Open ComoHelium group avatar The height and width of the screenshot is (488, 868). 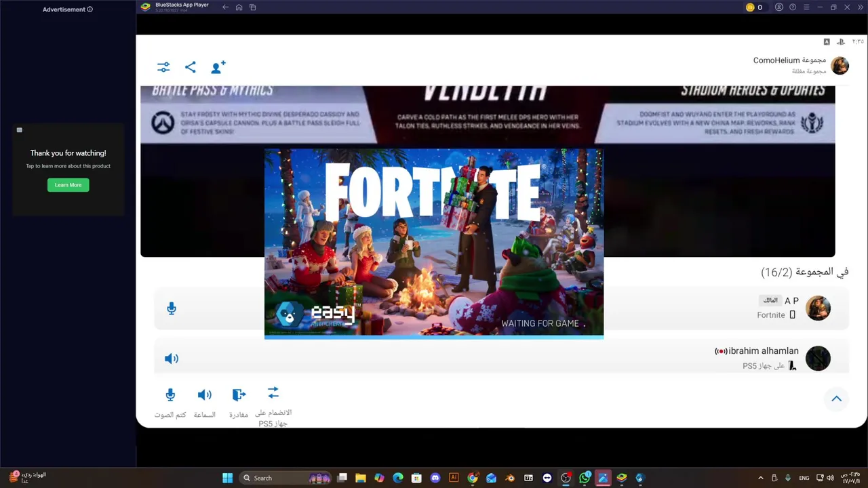[x=840, y=66]
